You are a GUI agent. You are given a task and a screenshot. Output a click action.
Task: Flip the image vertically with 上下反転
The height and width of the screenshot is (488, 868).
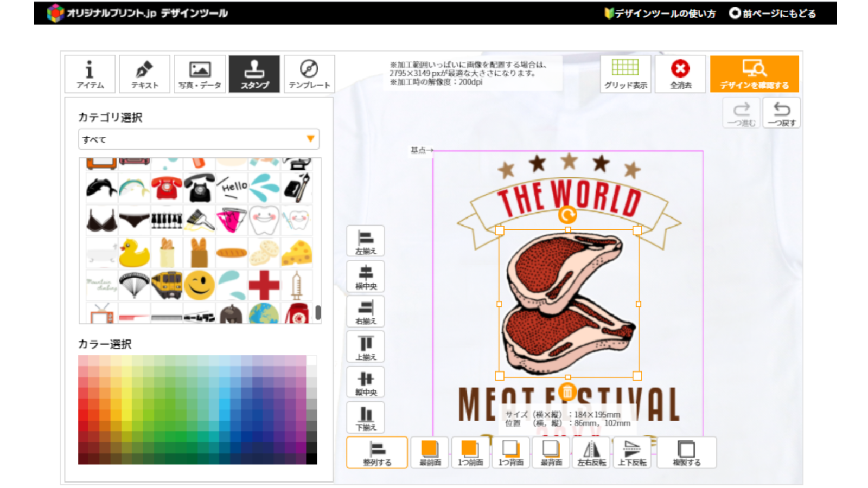coord(632,452)
